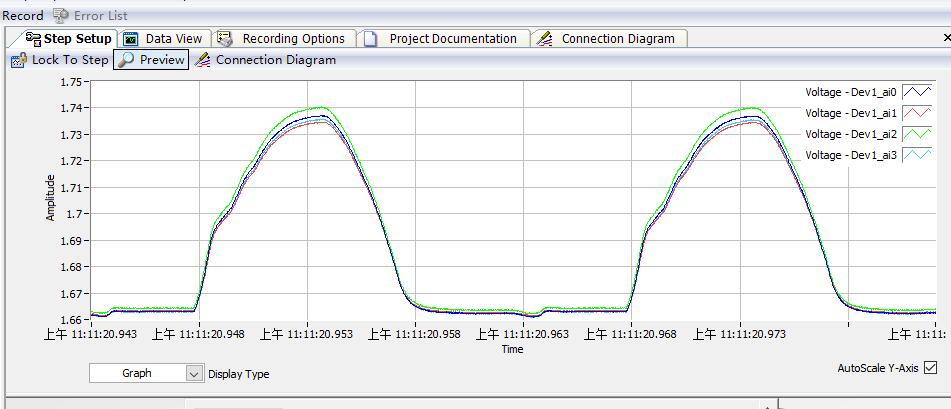Click the Data View tab icon

point(130,39)
